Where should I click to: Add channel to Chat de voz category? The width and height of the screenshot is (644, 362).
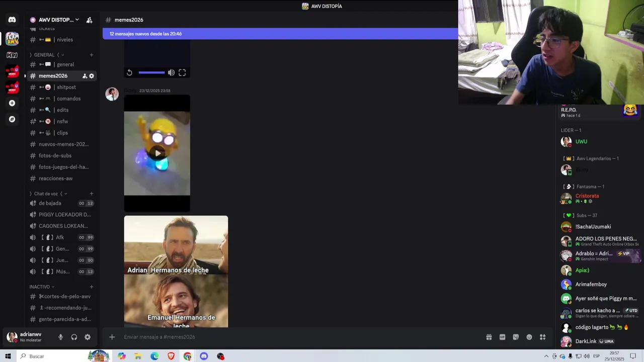click(x=92, y=194)
